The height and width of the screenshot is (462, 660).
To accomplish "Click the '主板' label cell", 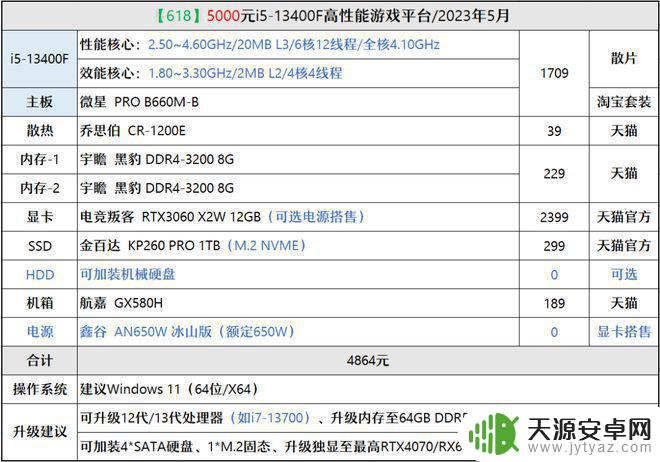I will (40, 102).
